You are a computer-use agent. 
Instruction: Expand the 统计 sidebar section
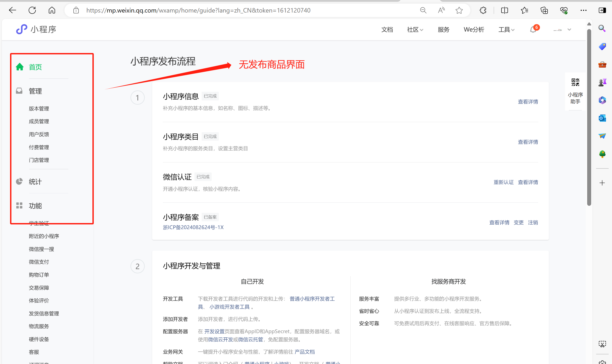click(x=35, y=182)
